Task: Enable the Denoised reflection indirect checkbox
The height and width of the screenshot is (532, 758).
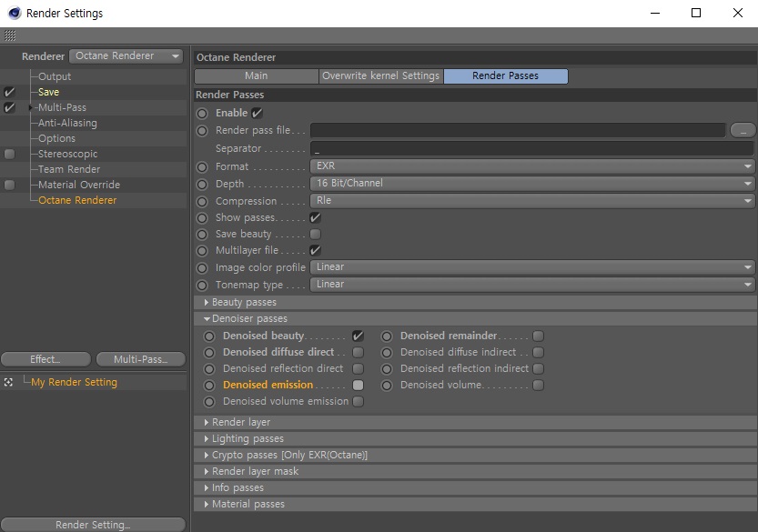Action: 538,368
